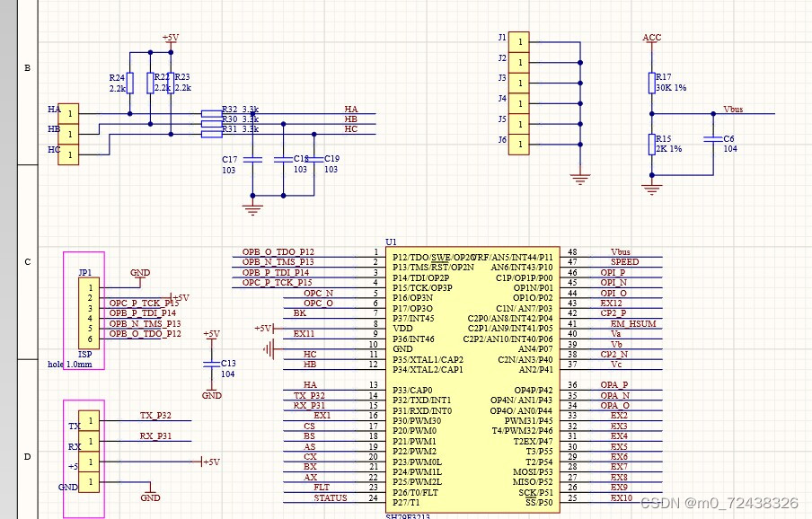Click the 'hole 1.0mm' note
Screen dimensions: 812x519
[x=70, y=365]
